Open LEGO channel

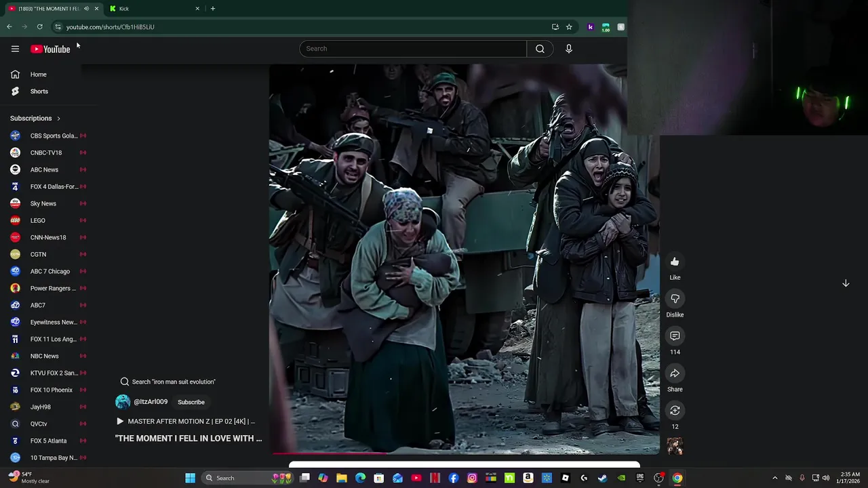(47, 220)
